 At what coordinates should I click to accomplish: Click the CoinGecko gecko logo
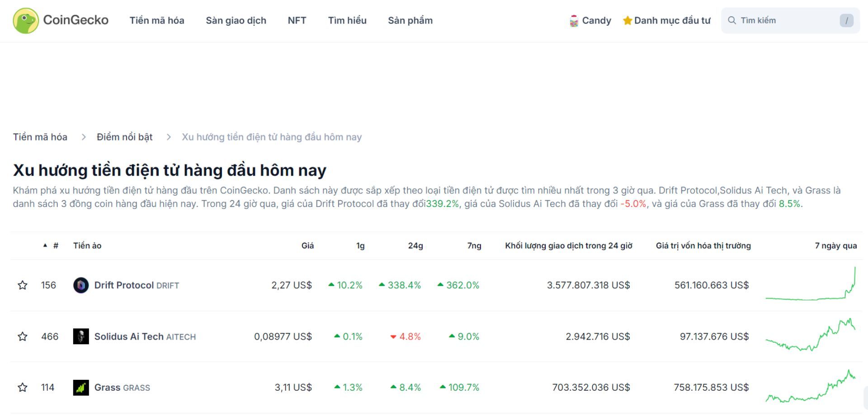click(25, 20)
